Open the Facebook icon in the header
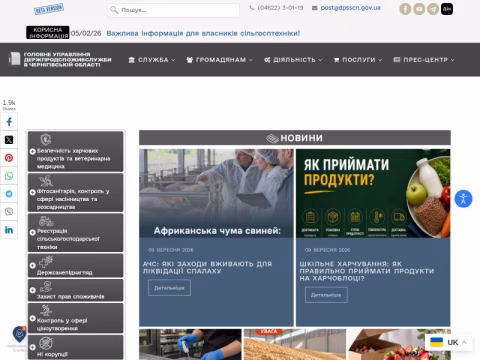 (405, 9)
